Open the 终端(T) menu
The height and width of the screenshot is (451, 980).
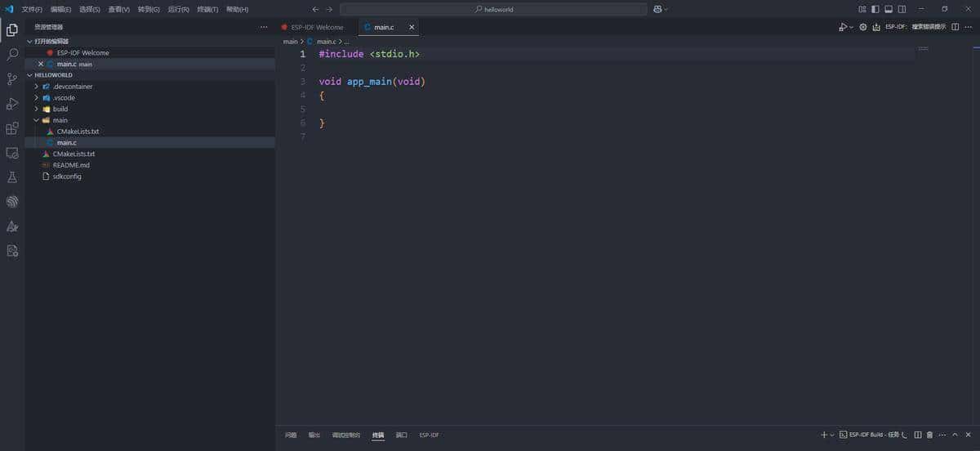point(207,9)
